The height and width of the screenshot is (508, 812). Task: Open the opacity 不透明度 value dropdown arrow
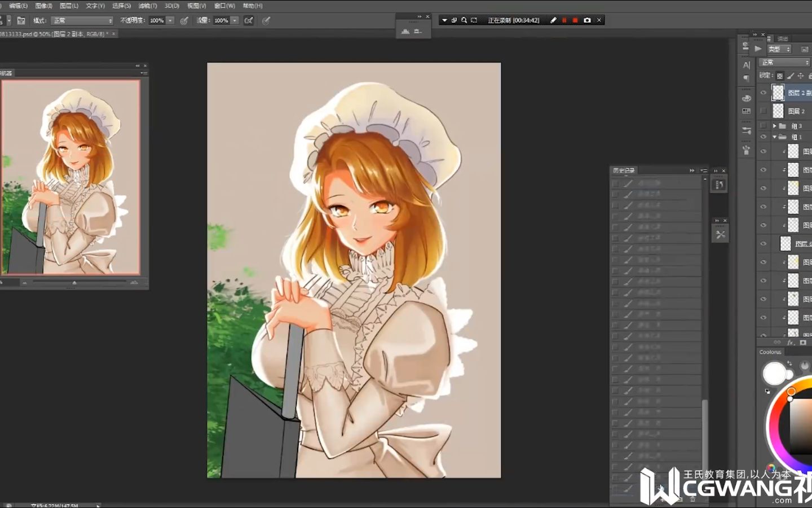click(x=170, y=20)
